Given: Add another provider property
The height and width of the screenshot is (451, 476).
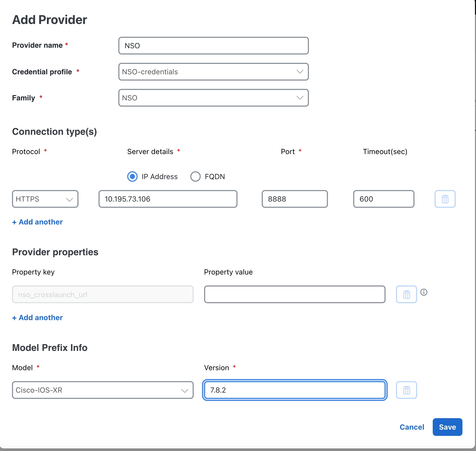Looking at the screenshot, I should coord(38,318).
